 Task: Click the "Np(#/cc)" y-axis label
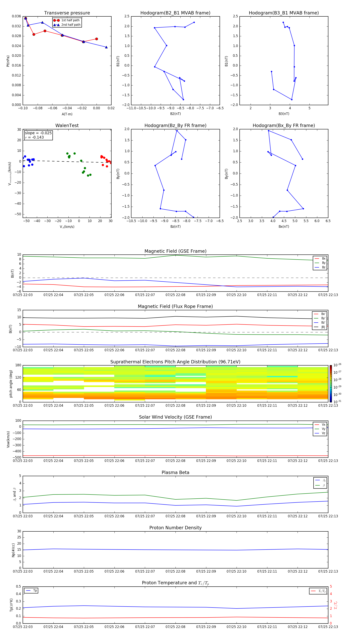point(13,550)
